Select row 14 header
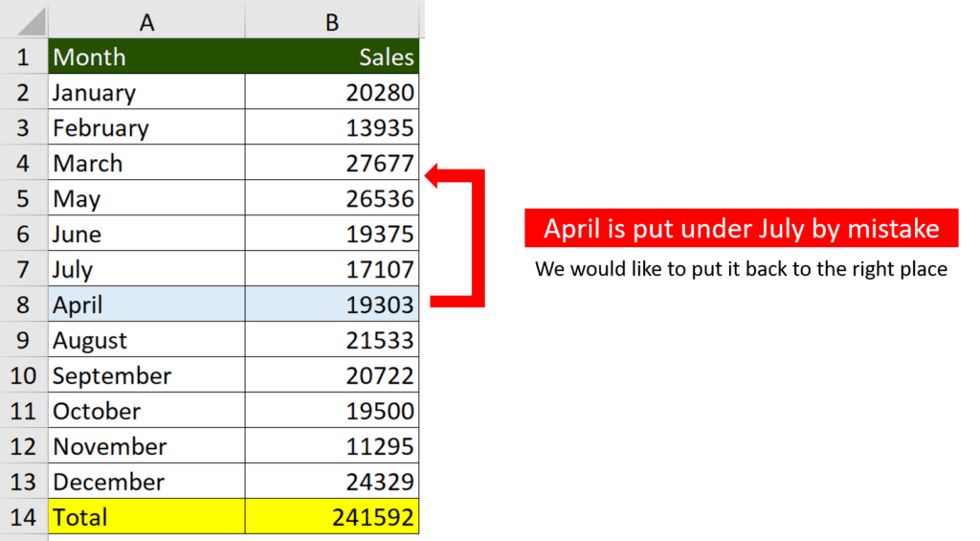Viewport: 980px width, 541px height. 23,517
